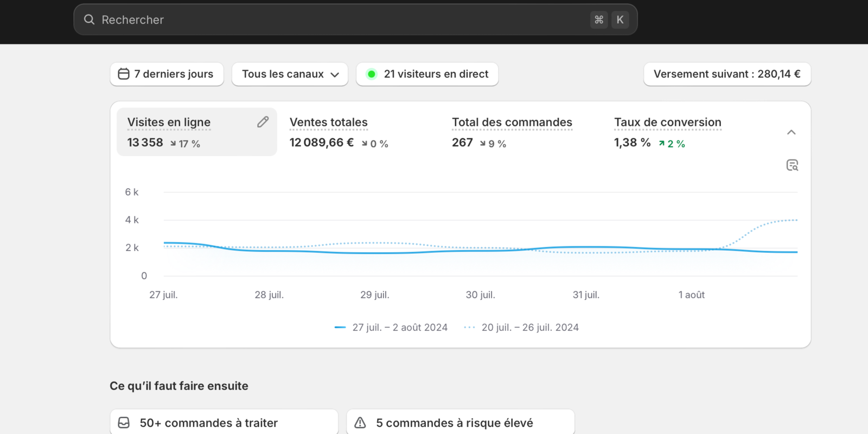This screenshot has height=434, width=868.
Task: Open the report view icon beside chart
Action: [792, 165]
